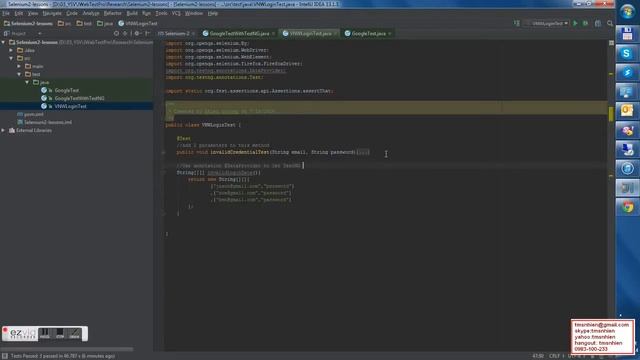The width and height of the screenshot is (640, 360).
Task: Switch to Selenium-2 editor tab
Action: (x=177, y=33)
